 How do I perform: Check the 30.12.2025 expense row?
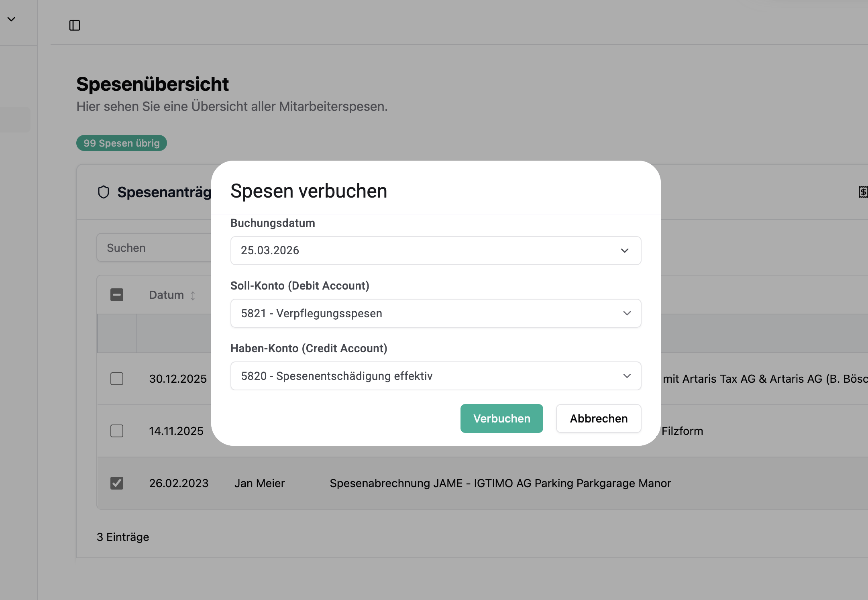coord(117,379)
